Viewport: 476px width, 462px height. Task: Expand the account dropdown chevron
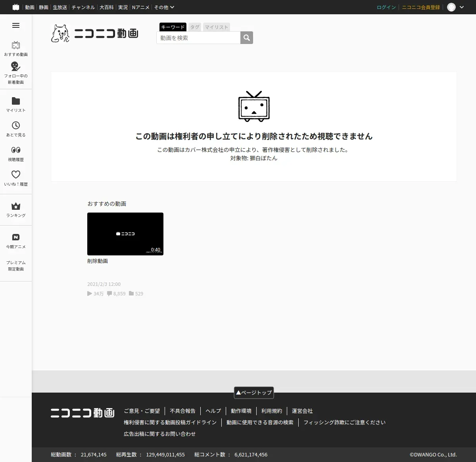pos(462,7)
